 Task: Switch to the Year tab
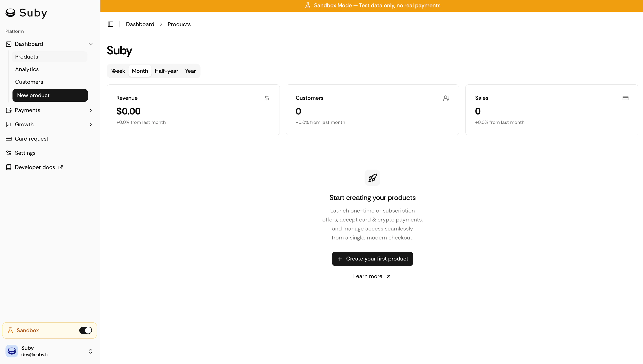190,71
